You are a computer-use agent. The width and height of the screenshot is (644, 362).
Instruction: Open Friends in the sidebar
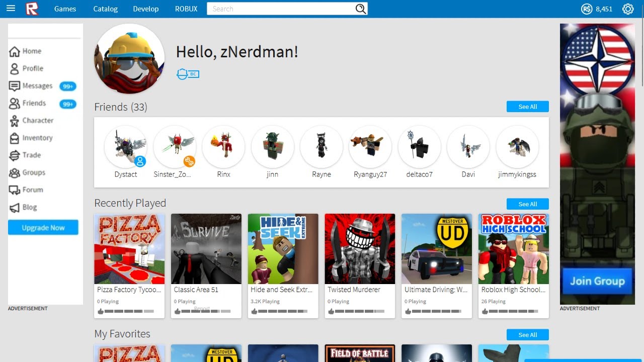34,103
